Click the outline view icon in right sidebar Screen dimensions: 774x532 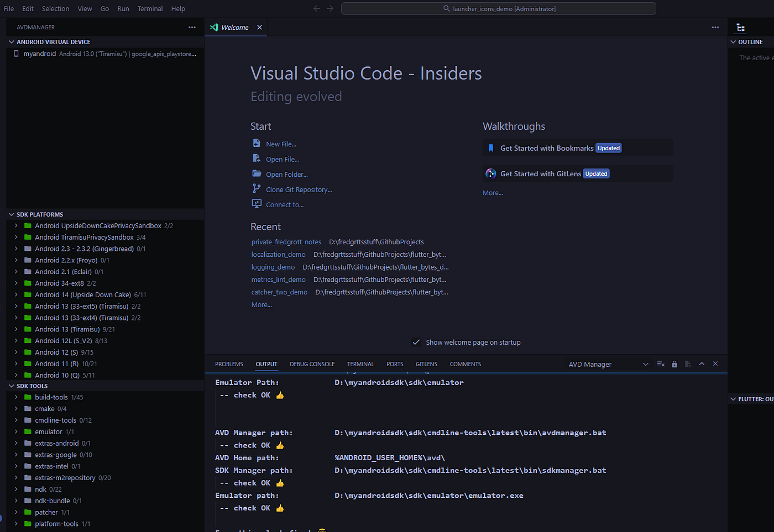pyautogui.click(x=741, y=28)
